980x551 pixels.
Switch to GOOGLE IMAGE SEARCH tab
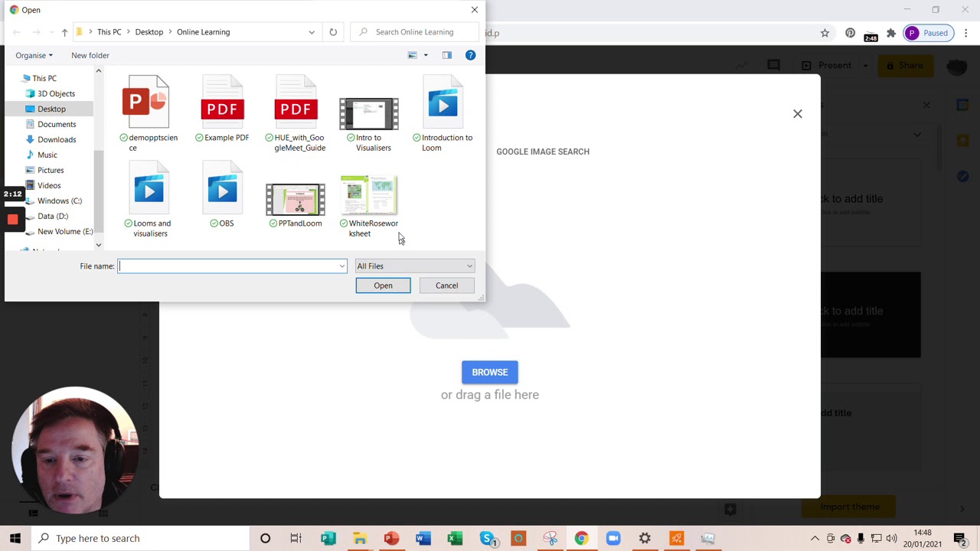[543, 152]
